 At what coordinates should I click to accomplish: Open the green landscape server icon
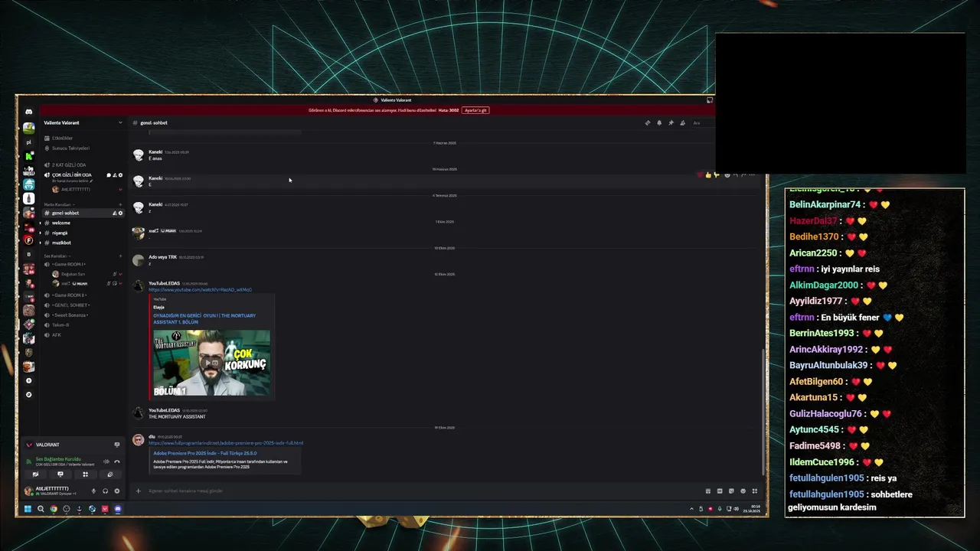point(28,128)
